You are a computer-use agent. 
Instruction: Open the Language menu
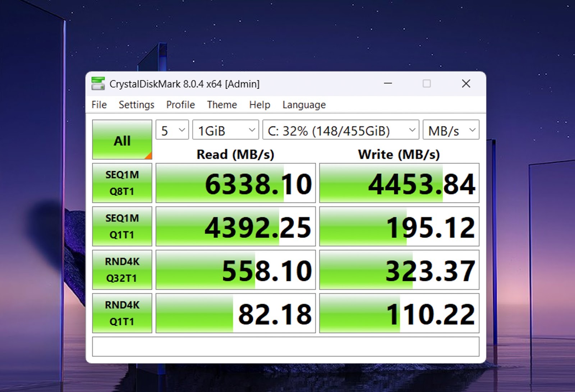[x=304, y=105]
